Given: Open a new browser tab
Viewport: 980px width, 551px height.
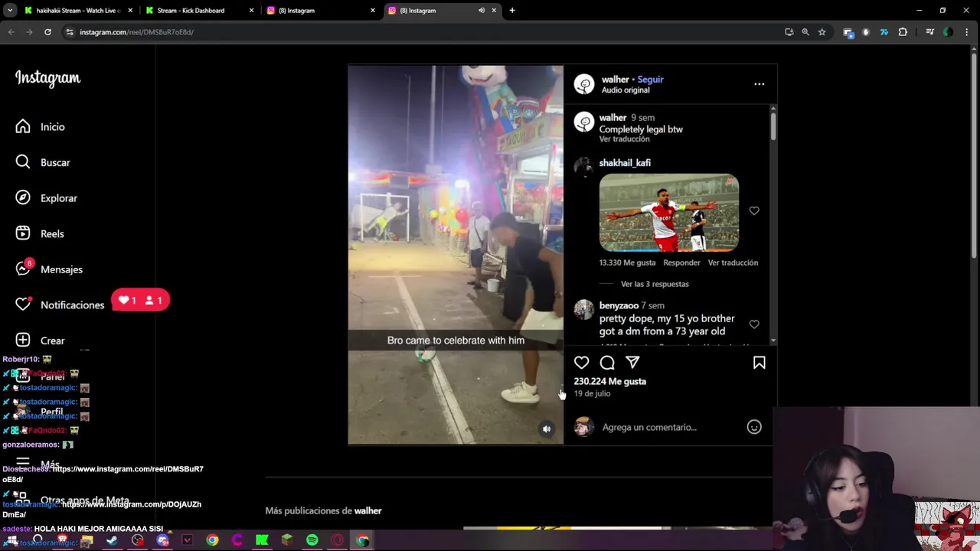Looking at the screenshot, I should (512, 11).
